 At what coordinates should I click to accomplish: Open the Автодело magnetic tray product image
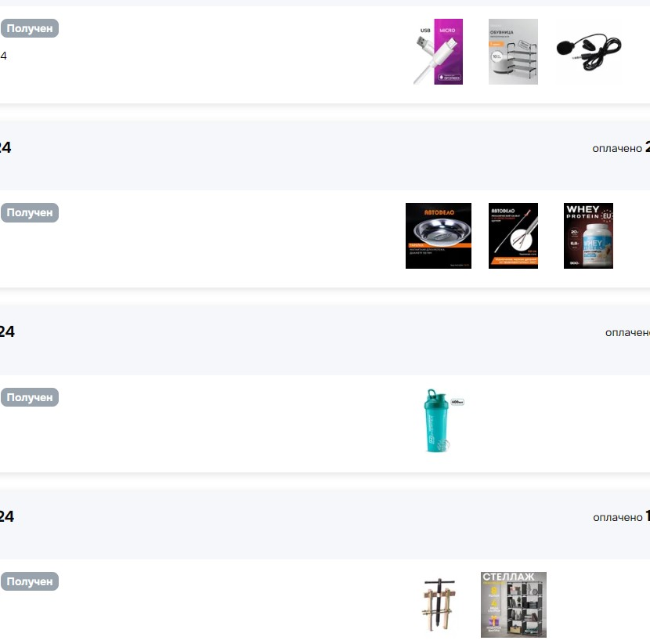pos(439,236)
